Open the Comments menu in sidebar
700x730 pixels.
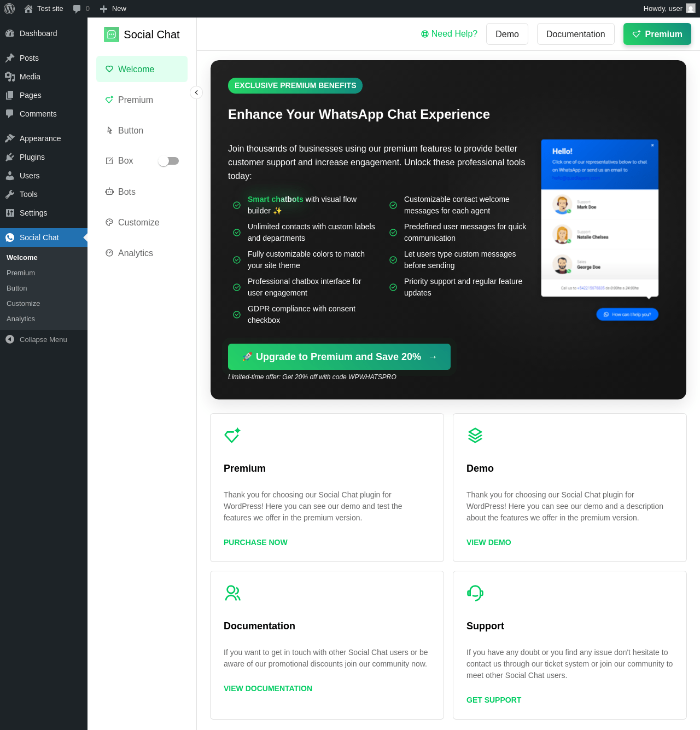44,114
